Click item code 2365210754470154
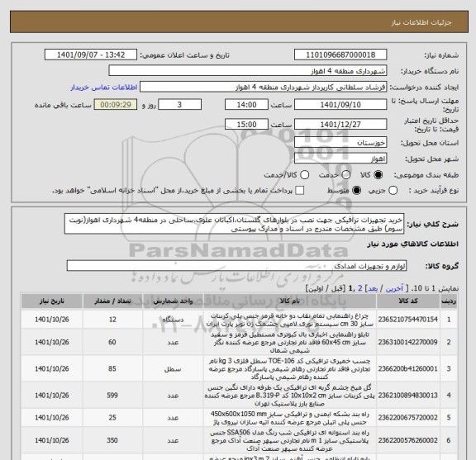This screenshot has width=476, height=460. [x=408, y=320]
